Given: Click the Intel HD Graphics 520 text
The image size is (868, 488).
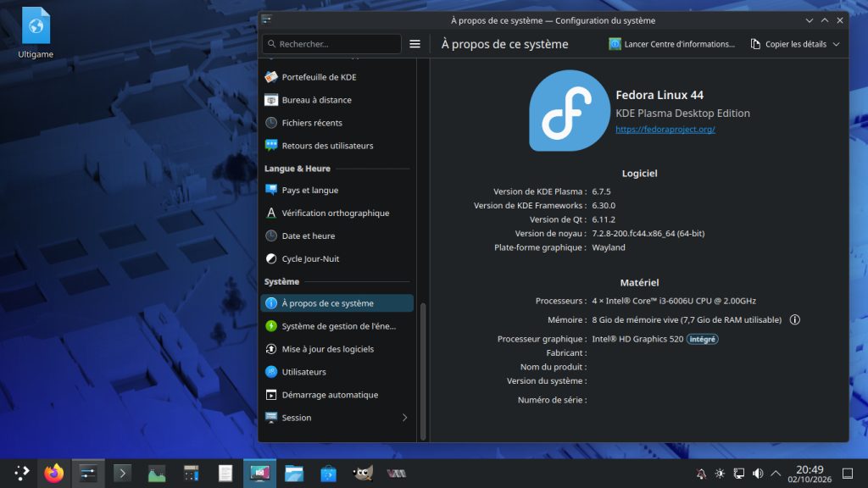Looking at the screenshot, I should point(637,339).
